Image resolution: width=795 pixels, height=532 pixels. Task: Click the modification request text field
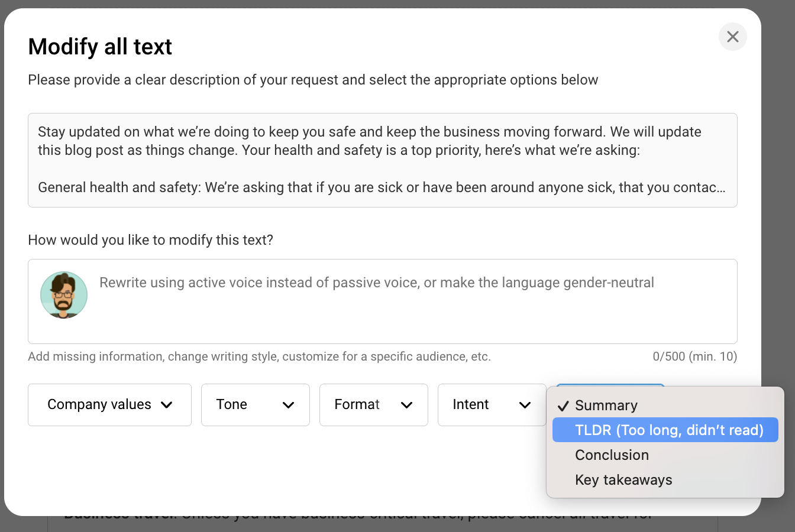tap(382, 301)
